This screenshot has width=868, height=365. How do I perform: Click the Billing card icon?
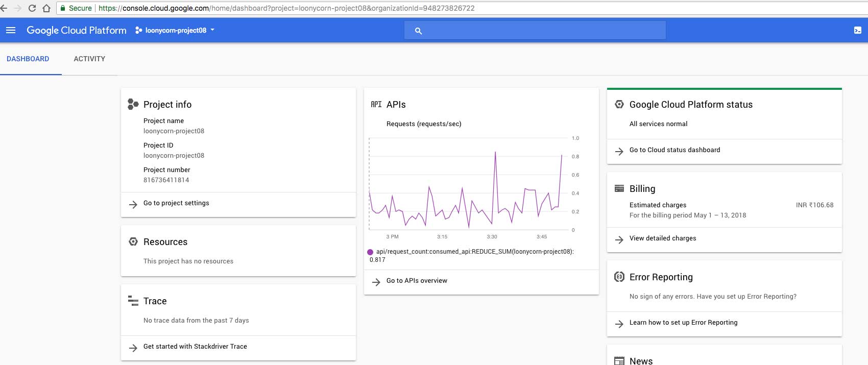tap(619, 189)
